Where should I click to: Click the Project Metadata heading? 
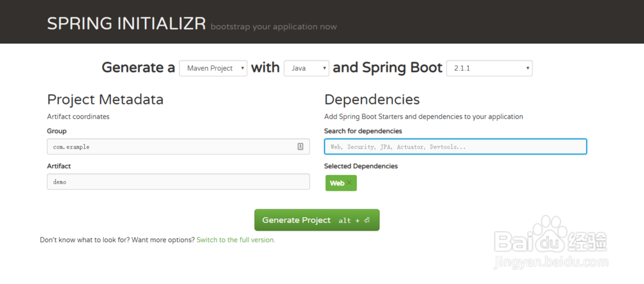click(105, 99)
